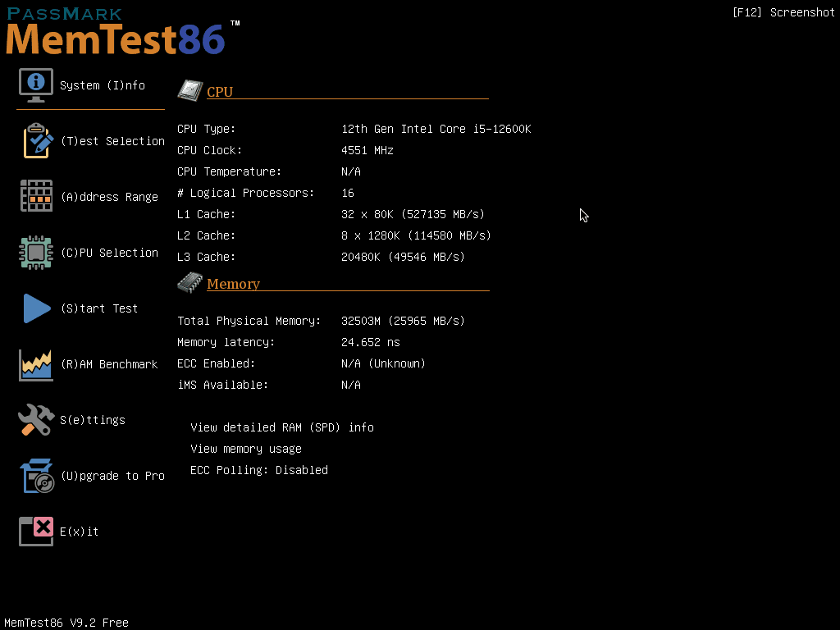Click the Test Selection clipboard icon
This screenshot has height=630, width=840.
pyautogui.click(x=38, y=141)
